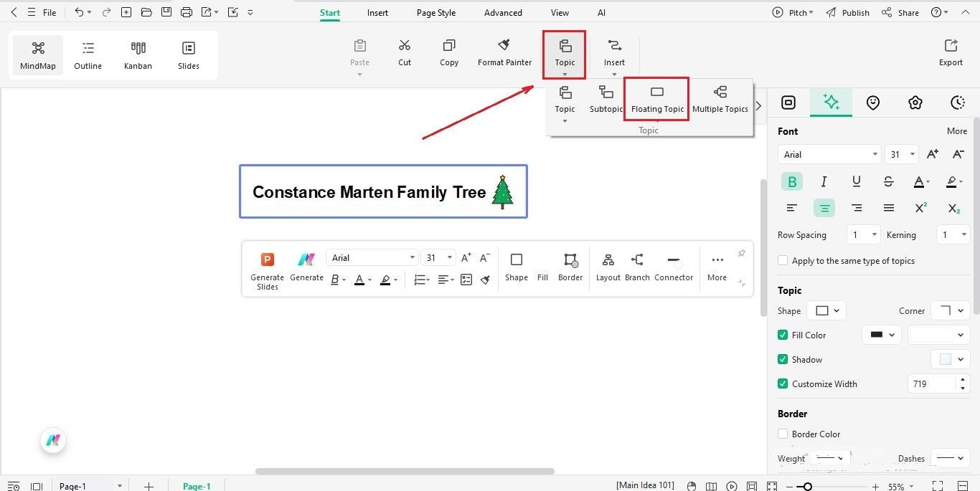Switch to Kanban view

138,55
